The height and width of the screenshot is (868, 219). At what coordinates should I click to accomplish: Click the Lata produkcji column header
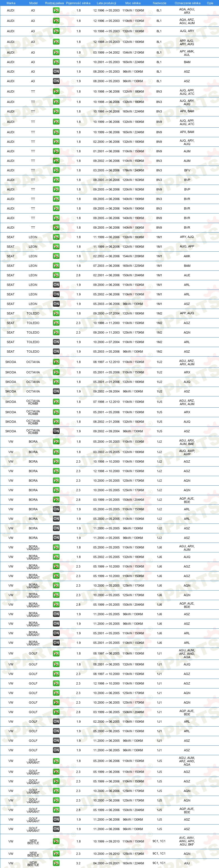(x=106, y=3)
